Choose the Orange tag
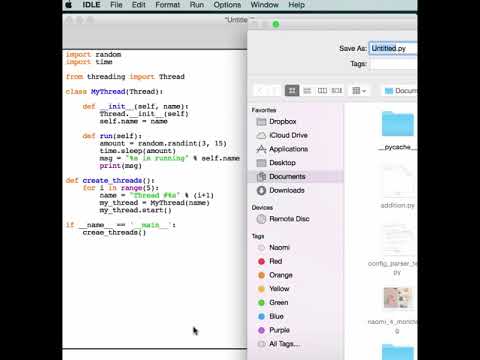The height and width of the screenshot is (360, 480). coord(281,275)
